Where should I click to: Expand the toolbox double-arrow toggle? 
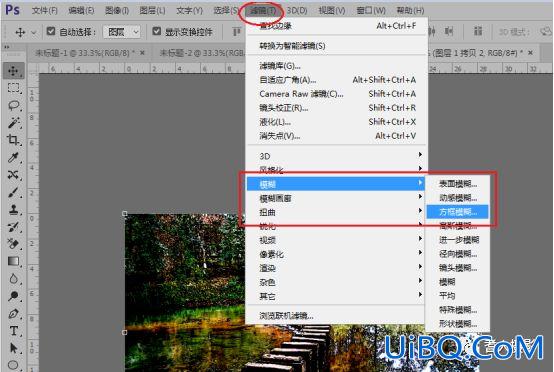coord(7,47)
